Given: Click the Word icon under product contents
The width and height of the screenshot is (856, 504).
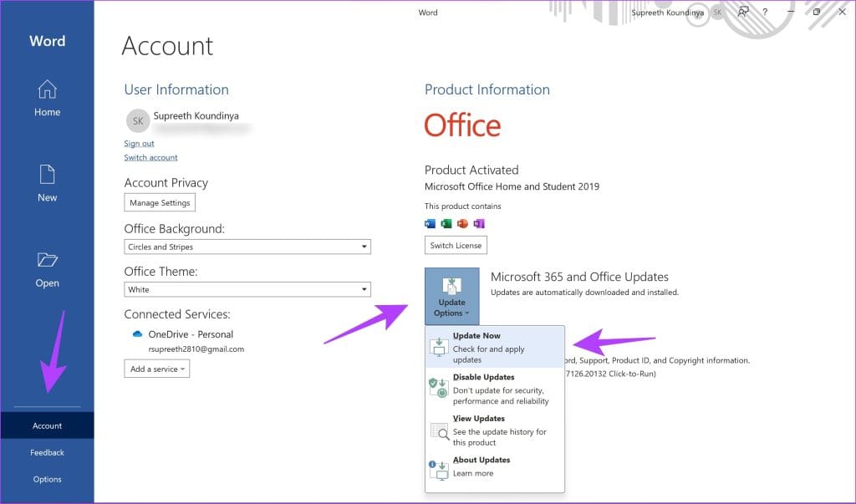Looking at the screenshot, I should [431, 222].
